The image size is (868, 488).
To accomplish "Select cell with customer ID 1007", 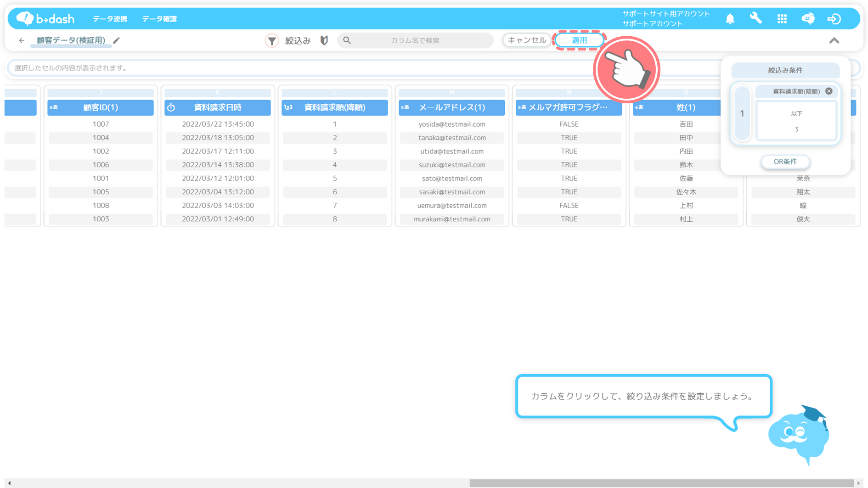I will tap(101, 124).
